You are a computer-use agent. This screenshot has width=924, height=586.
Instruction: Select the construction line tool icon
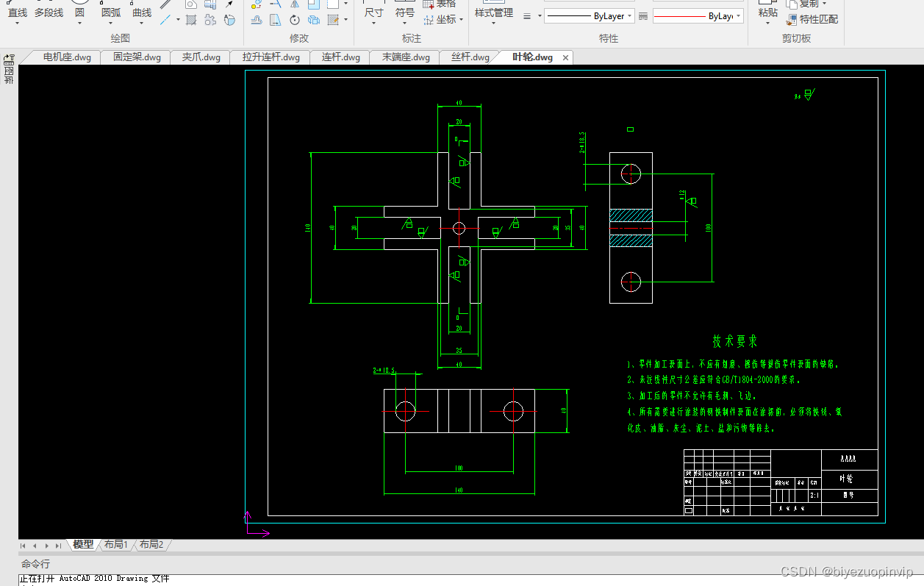point(165,20)
